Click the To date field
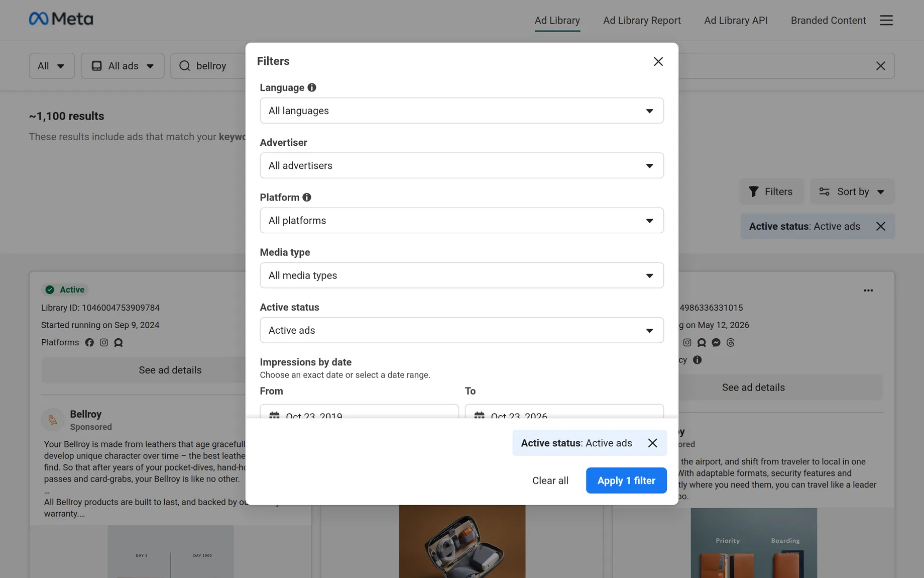This screenshot has height=578, width=924. pyautogui.click(x=564, y=411)
